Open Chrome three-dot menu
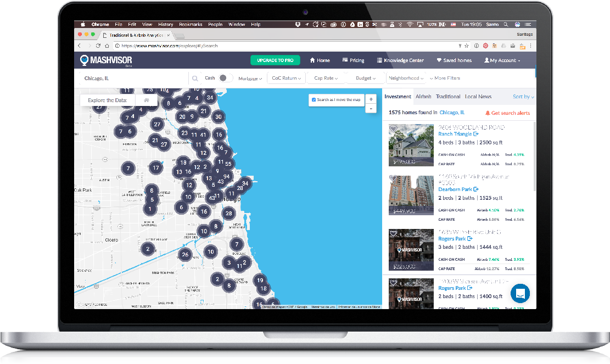 (x=530, y=46)
